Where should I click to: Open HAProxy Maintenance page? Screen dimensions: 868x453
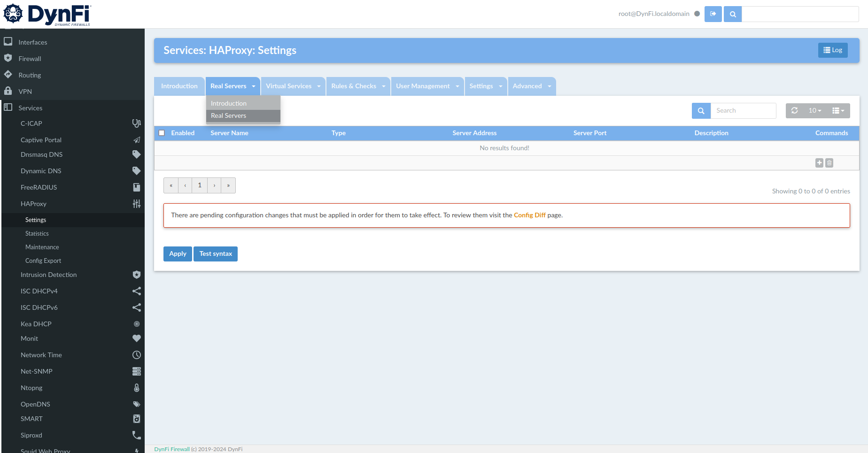[42, 247]
